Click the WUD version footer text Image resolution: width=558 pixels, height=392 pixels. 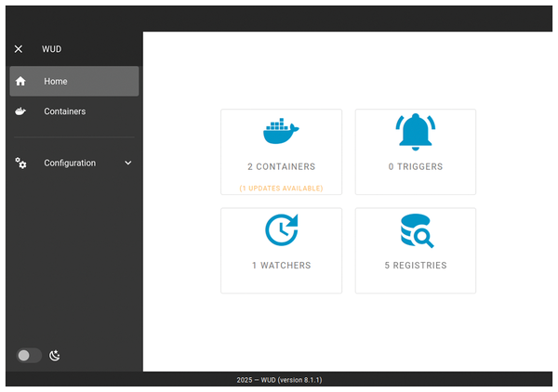click(279, 380)
